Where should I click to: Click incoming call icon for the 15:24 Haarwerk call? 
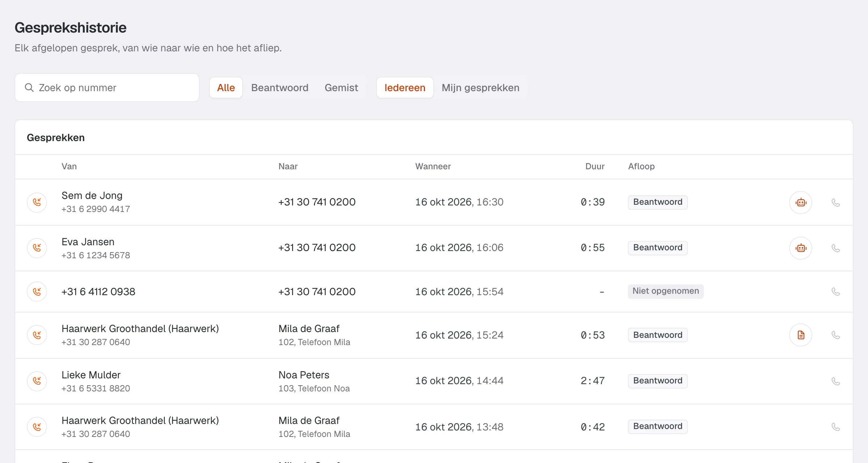(x=37, y=335)
